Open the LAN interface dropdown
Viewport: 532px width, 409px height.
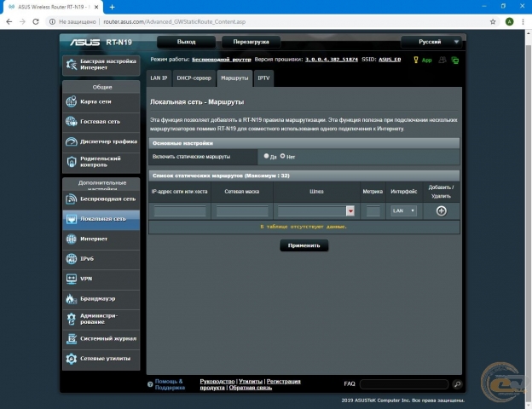[x=403, y=211]
